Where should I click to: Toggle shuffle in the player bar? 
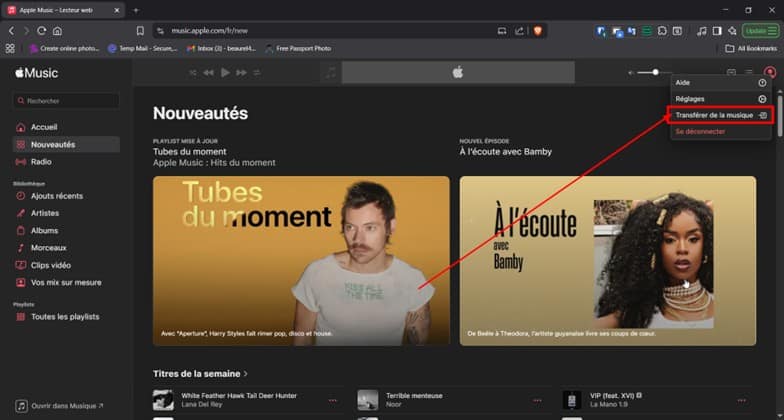click(192, 73)
